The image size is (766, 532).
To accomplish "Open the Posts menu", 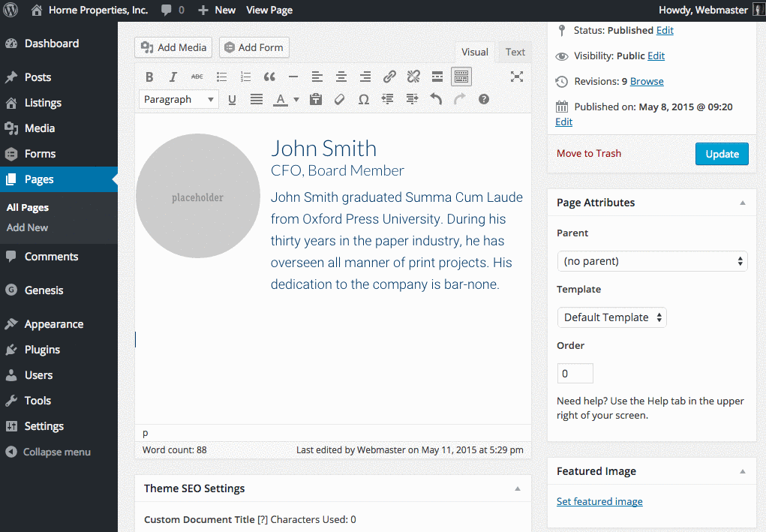I will click(x=59, y=77).
